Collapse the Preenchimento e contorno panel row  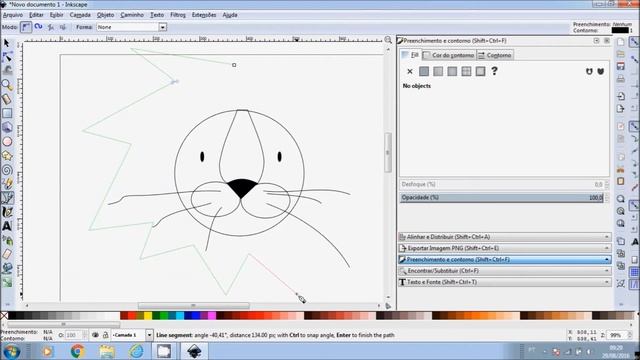tap(504, 260)
